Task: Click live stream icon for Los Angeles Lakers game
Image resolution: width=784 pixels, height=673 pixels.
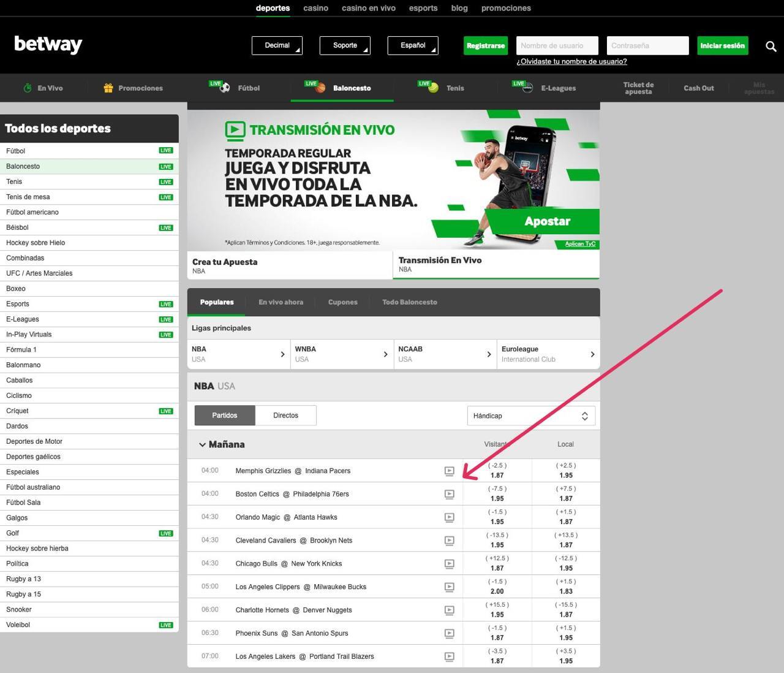Action: (x=449, y=656)
